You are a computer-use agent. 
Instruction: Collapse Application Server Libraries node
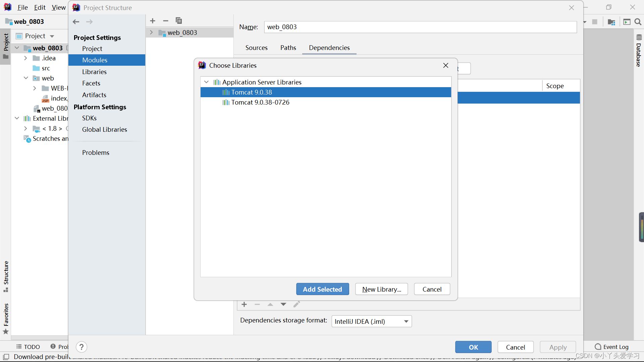click(x=207, y=82)
